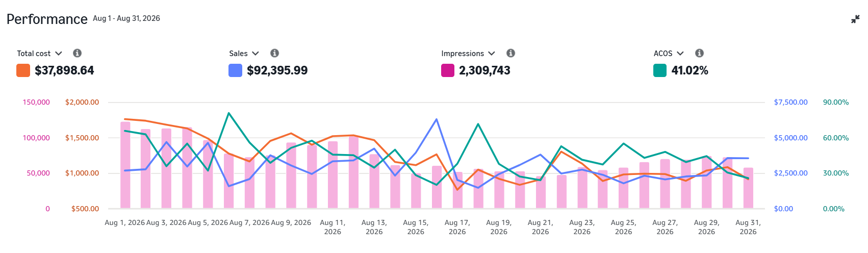Screen dimensions: 868x253
Task: Click the 100,000 impressions axis label
Action: tap(36, 138)
